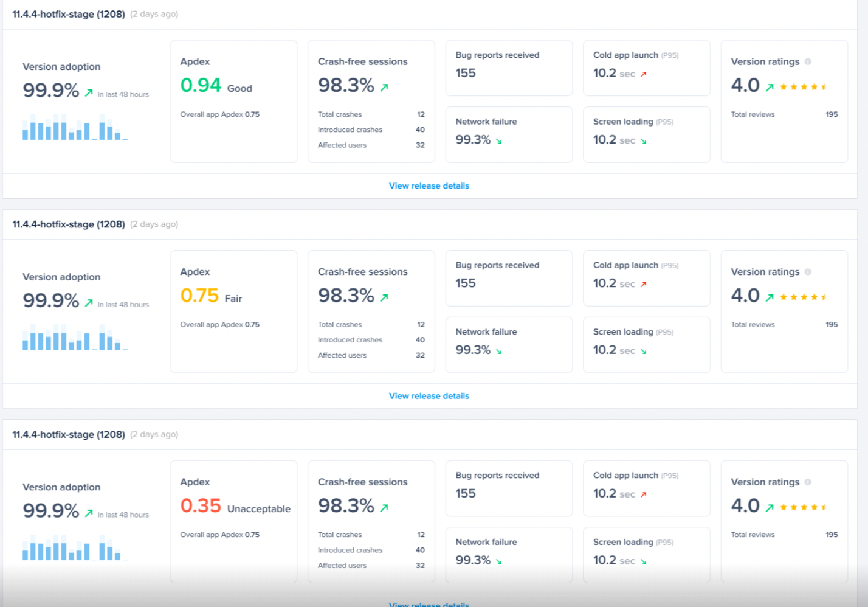The height and width of the screenshot is (607, 868).
Task: Click Introduced crashes 40 row in 0.94 Good card
Action: pos(371,130)
